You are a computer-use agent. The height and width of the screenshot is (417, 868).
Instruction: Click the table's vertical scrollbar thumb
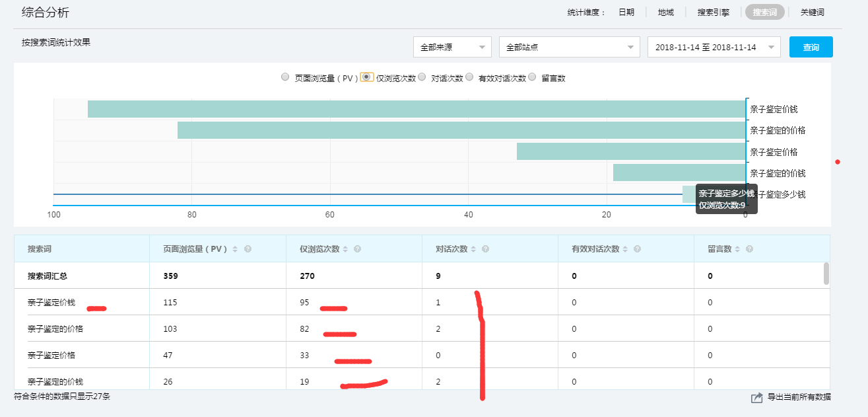[x=826, y=273]
